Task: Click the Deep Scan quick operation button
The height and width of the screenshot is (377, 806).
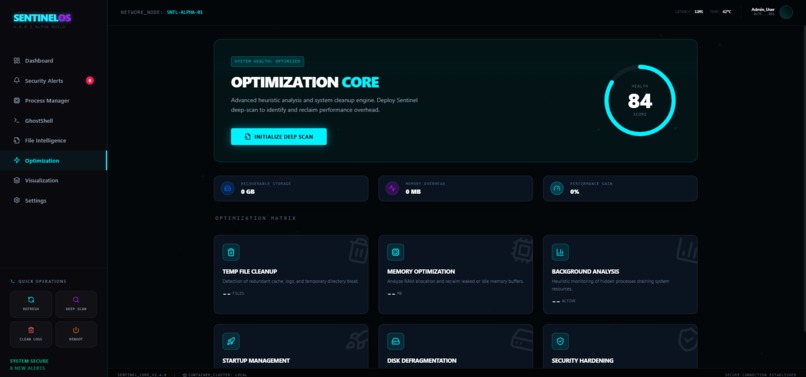Action: (76, 304)
